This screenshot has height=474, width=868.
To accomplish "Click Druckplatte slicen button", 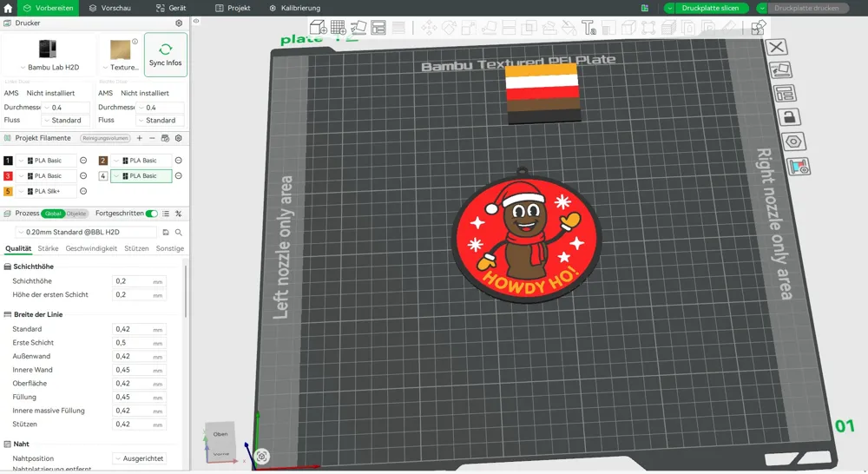I will (x=710, y=8).
